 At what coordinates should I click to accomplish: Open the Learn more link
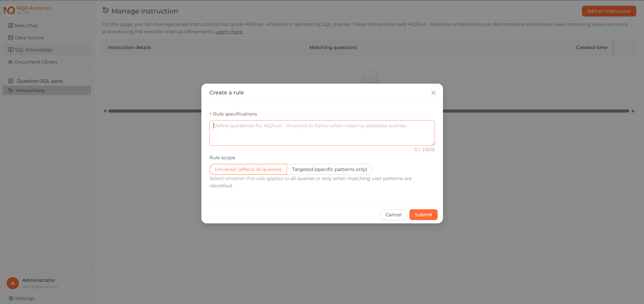pyautogui.click(x=229, y=32)
